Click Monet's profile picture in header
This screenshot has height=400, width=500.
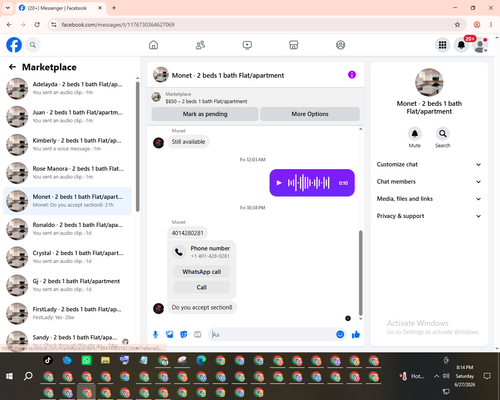tap(161, 75)
